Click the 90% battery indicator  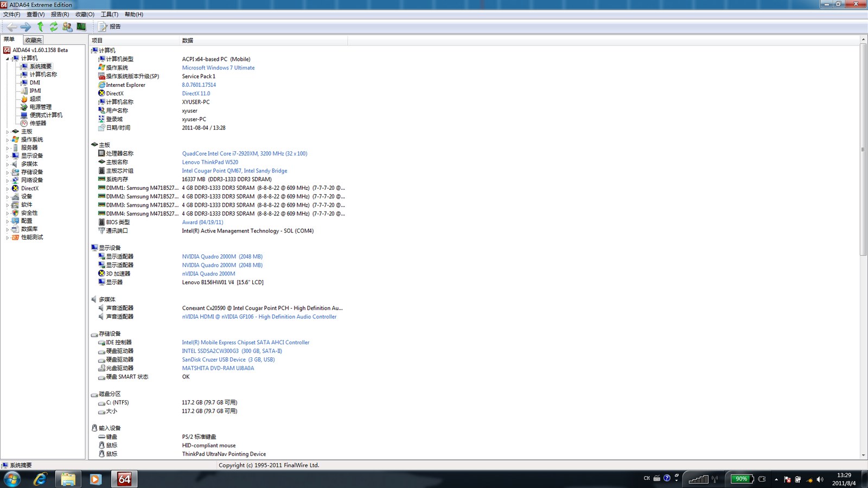[x=742, y=479]
